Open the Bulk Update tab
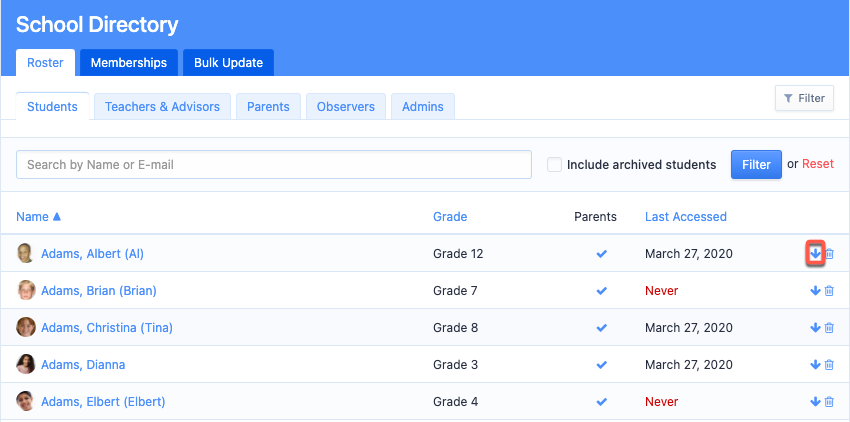The width and height of the screenshot is (850, 422). coord(228,62)
